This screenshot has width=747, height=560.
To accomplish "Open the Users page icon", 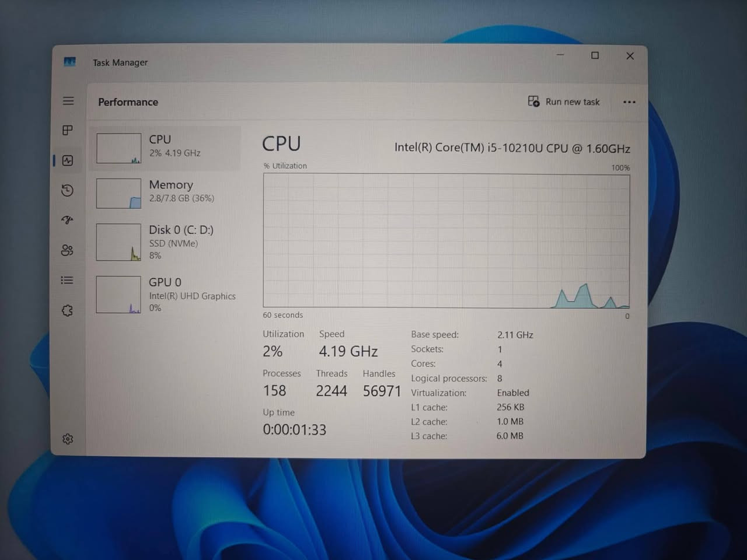I will (68, 250).
